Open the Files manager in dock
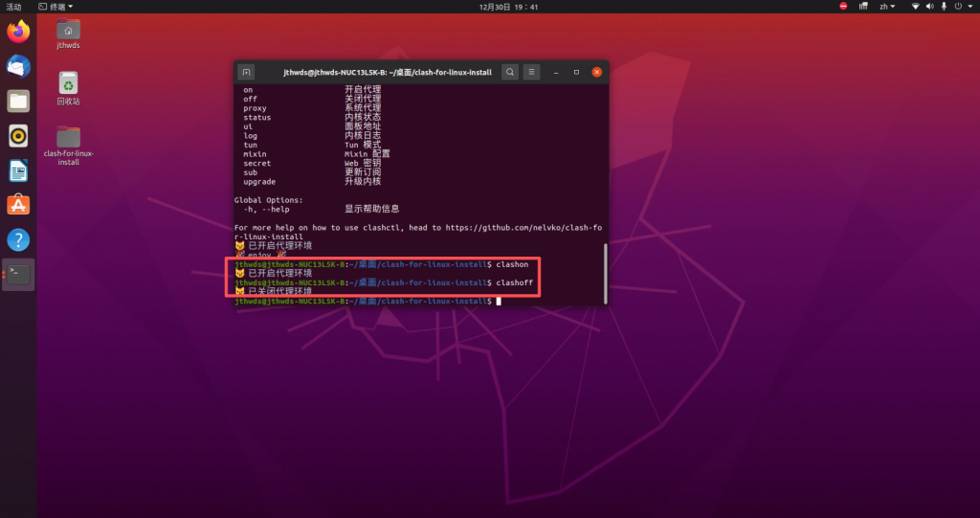 18,101
